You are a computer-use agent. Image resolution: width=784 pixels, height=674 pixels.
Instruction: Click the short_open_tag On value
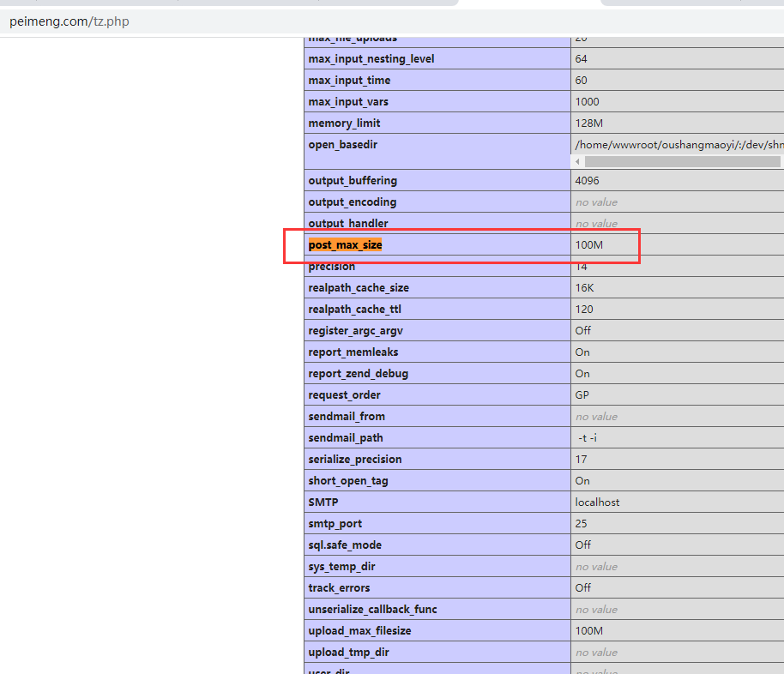click(582, 481)
